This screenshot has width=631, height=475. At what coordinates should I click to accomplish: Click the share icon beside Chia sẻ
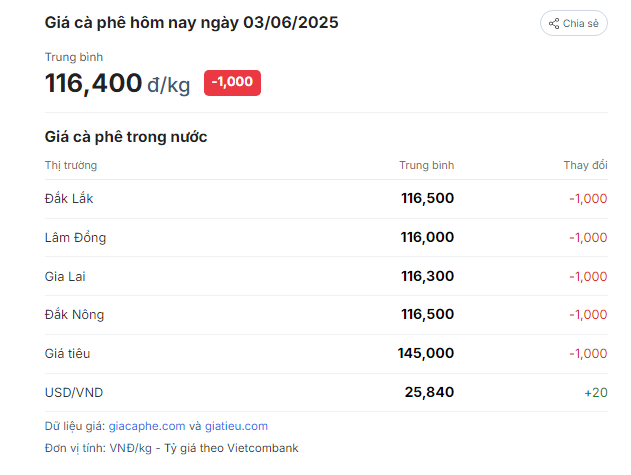(x=554, y=23)
